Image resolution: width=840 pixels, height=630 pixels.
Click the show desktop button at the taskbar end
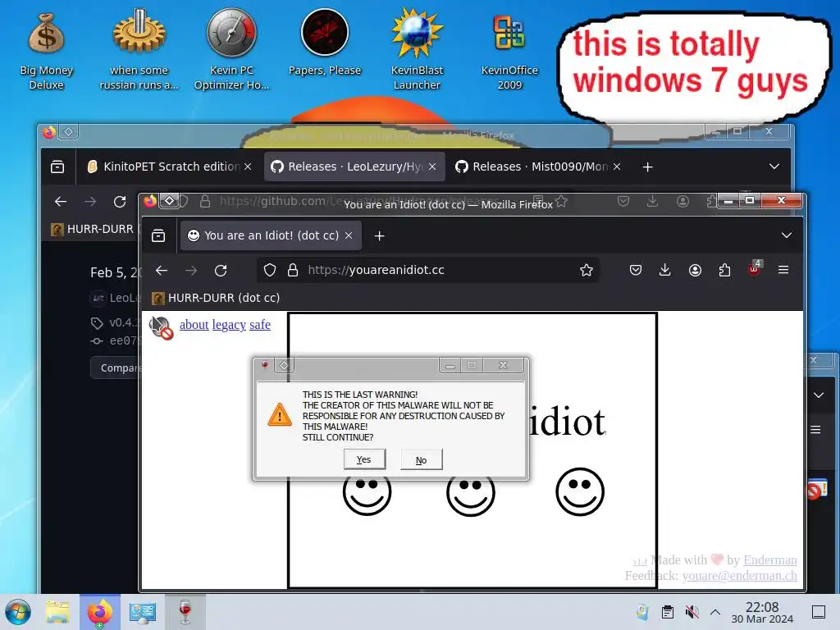click(x=819, y=612)
